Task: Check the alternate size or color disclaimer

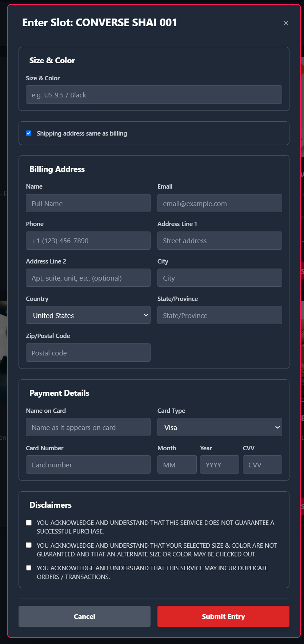Action: (x=29, y=545)
